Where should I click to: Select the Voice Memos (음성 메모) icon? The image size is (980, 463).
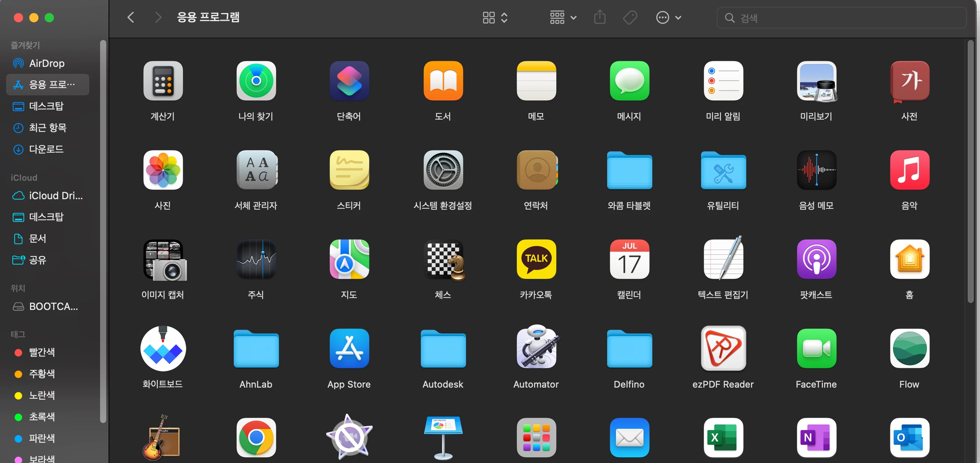pyautogui.click(x=816, y=170)
